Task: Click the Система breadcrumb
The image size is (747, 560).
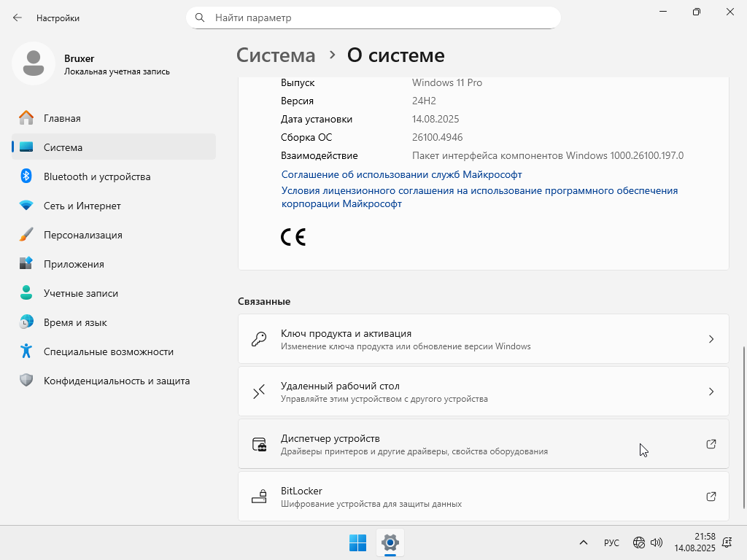Action: (x=276, y=55)
